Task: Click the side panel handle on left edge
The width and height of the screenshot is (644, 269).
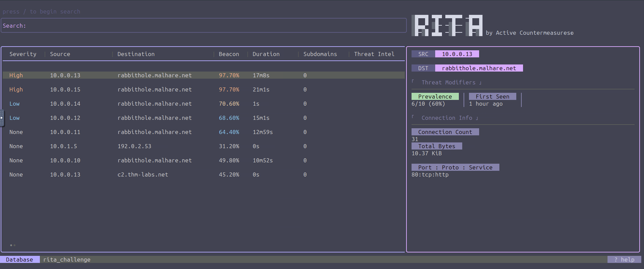Action: click(2, 118)
